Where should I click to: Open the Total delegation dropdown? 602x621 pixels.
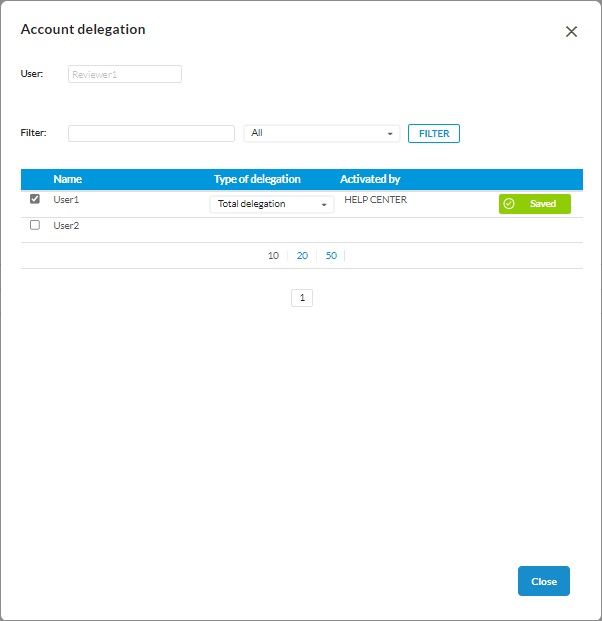pyautogui.click(x=271, y=204)
